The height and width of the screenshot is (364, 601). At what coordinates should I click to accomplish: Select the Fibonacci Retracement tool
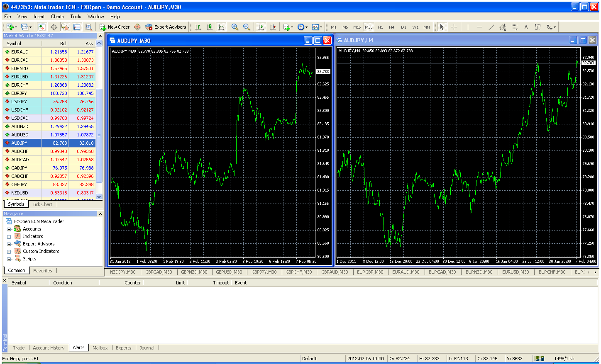click(515, 27)
